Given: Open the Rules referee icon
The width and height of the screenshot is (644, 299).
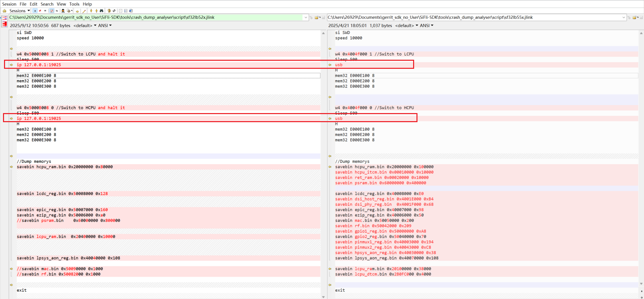Looking at the screenshot, I should (63, 11).
